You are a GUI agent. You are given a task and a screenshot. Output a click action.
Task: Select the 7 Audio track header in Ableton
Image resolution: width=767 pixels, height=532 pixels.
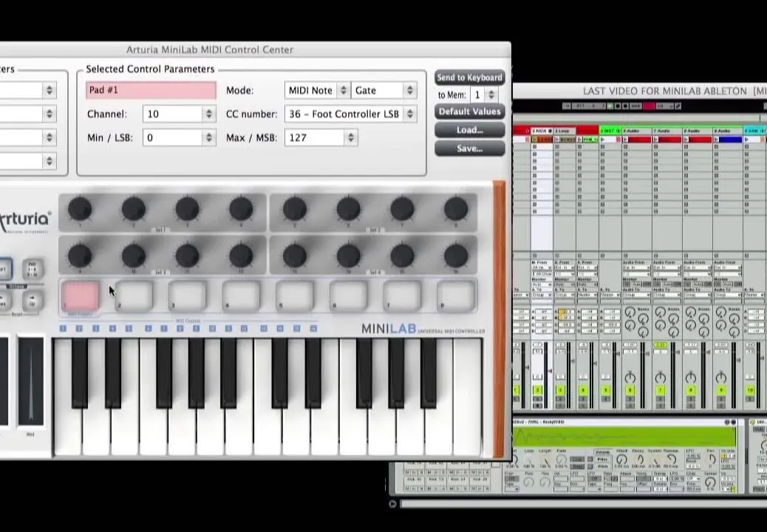pos(667,131)
